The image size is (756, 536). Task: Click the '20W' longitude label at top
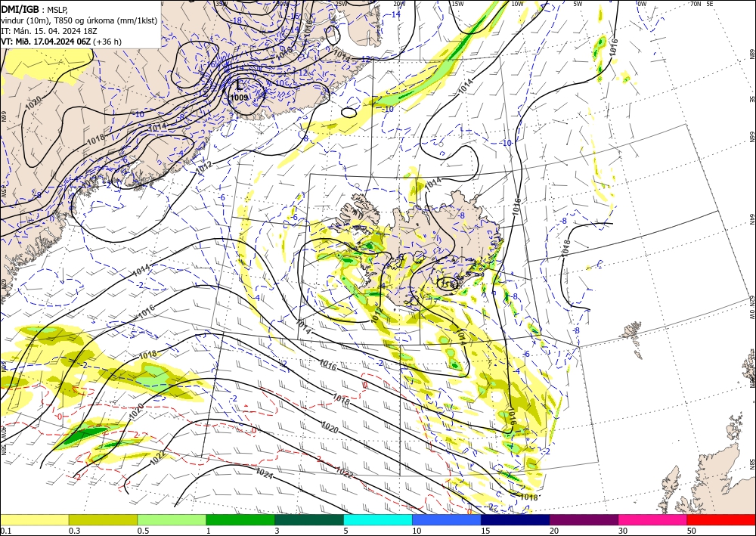[398, 4]
